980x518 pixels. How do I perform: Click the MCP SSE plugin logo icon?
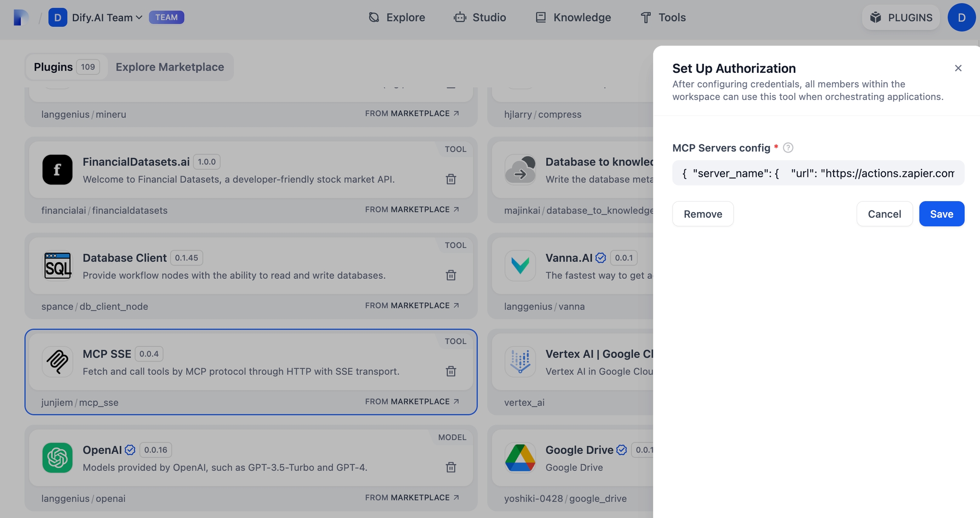point(57,361)
